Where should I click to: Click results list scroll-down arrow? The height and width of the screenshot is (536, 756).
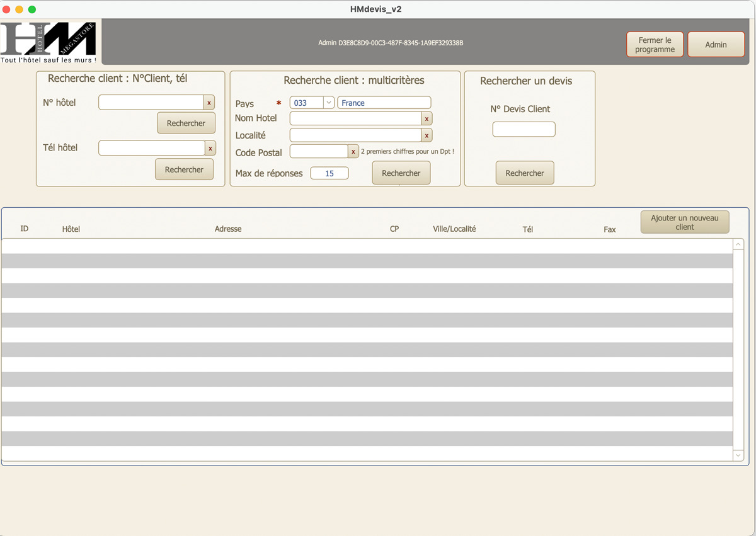click(738, 455)
